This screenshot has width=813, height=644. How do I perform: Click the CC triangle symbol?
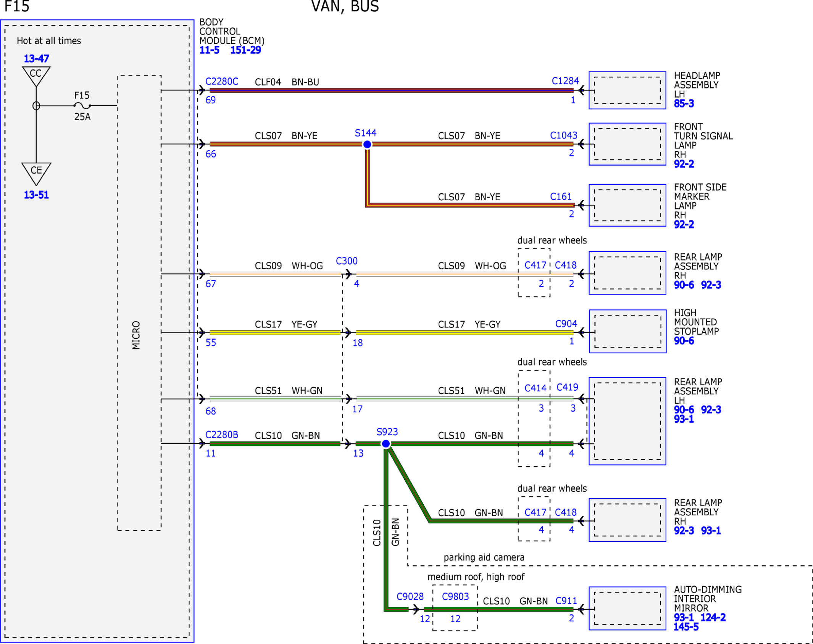click(36, 75)
